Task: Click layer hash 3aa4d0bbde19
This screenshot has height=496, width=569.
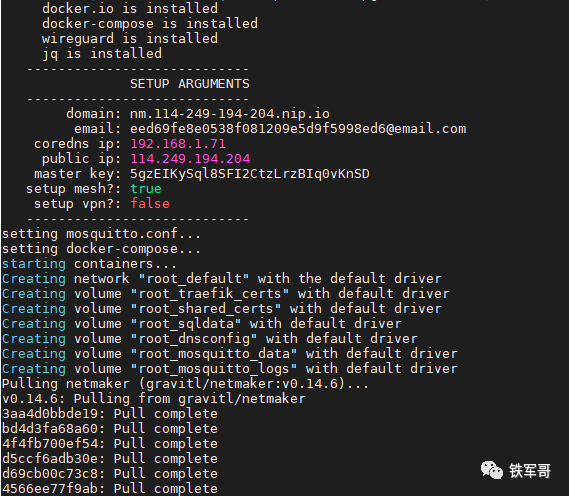Action: tap(50, 414)
